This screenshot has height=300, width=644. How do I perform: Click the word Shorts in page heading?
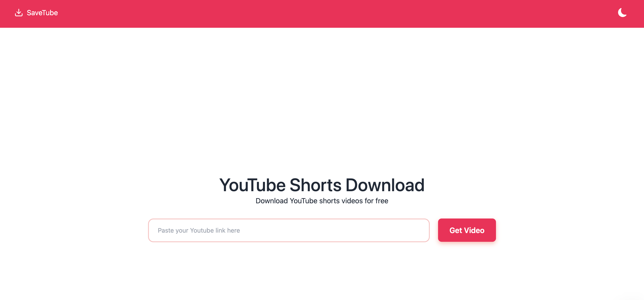tap(316, 185)
